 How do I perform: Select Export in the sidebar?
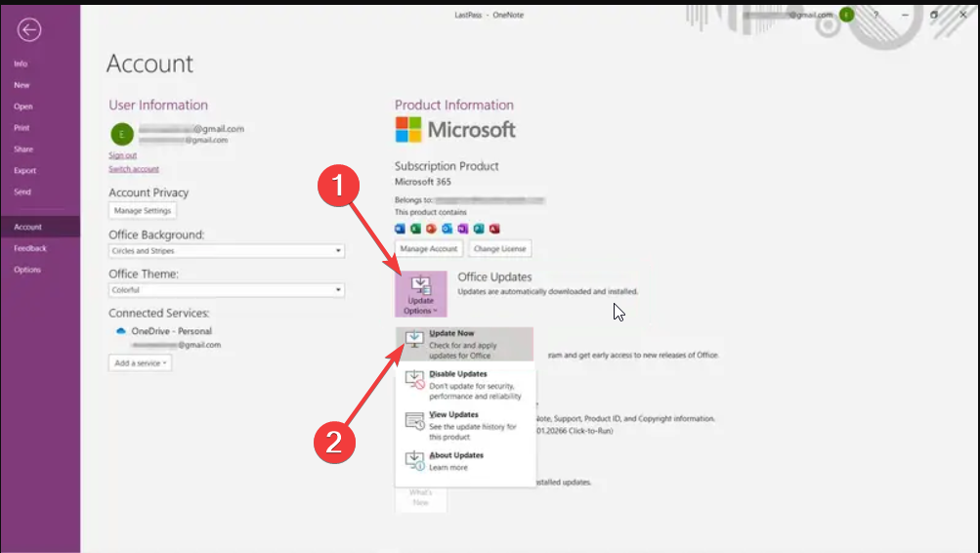(25, 171)
